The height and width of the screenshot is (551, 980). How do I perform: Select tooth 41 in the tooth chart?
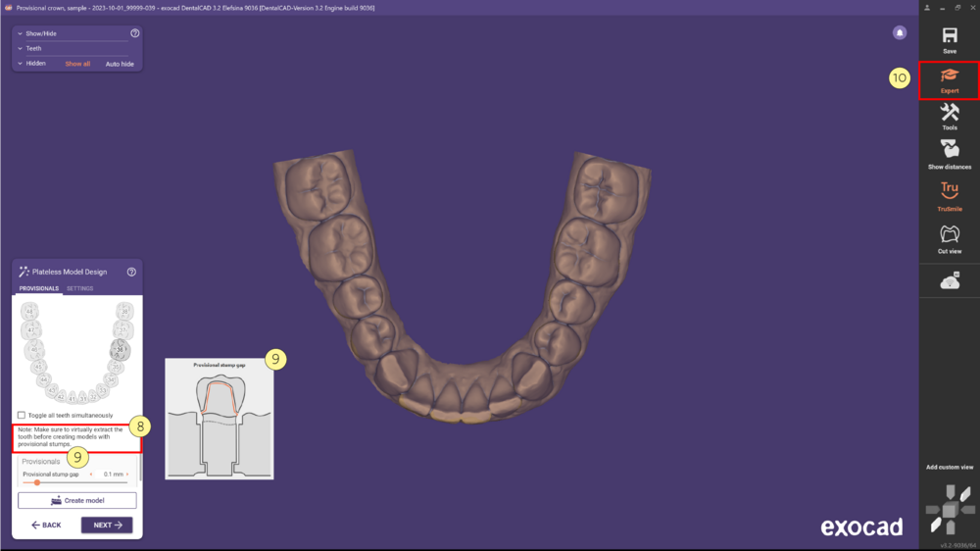72,398
